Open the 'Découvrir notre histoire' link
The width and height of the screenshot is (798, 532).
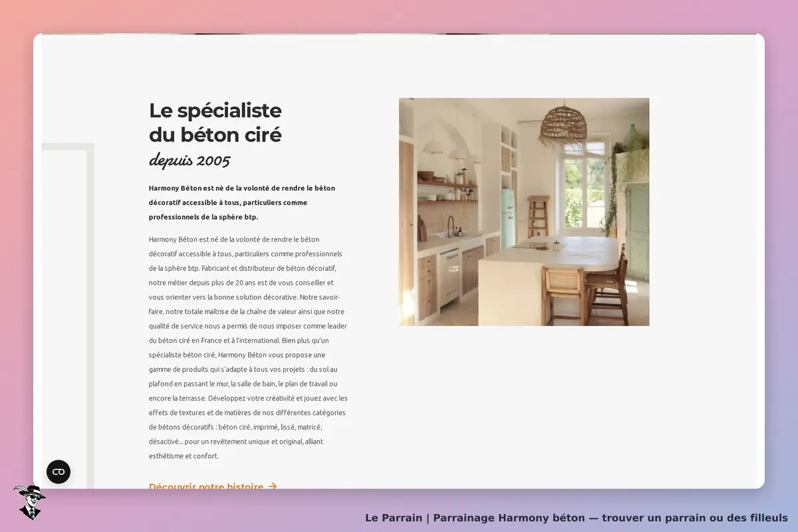click(213, 485)
